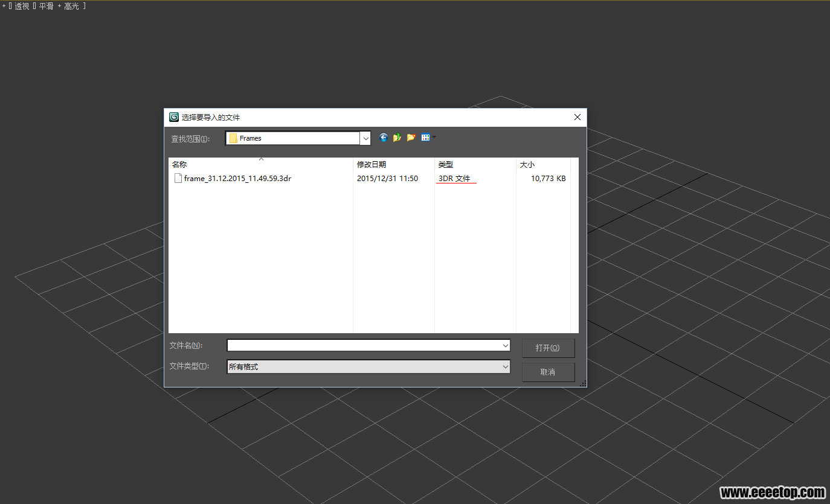The height and width of the screenshot is (504, 830).
Task: Create a new folder
Action: point(411,138)
